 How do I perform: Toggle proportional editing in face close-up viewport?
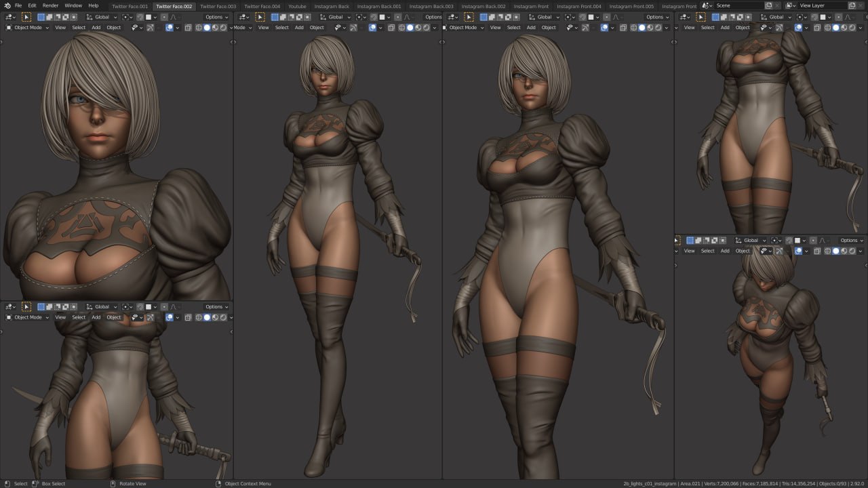pos(164,17)
